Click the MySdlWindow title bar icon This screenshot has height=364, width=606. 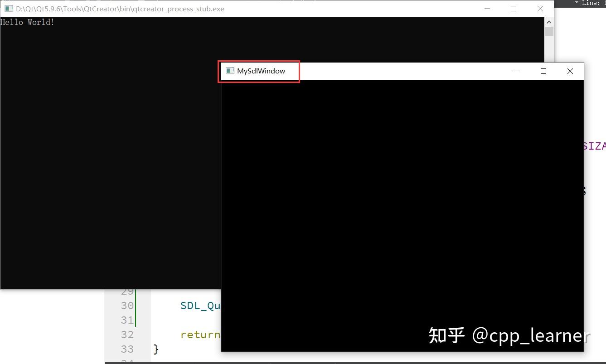[x=229, y=71]
